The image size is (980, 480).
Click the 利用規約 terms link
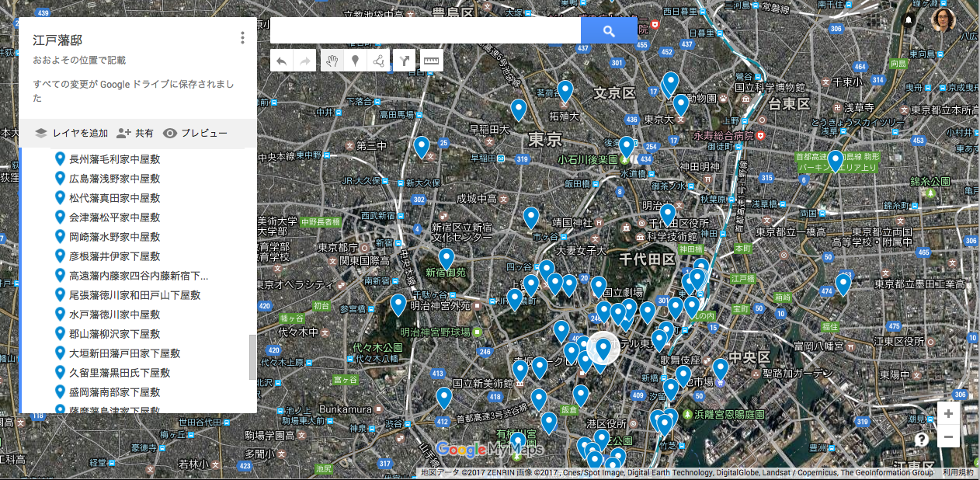[957, 472]
